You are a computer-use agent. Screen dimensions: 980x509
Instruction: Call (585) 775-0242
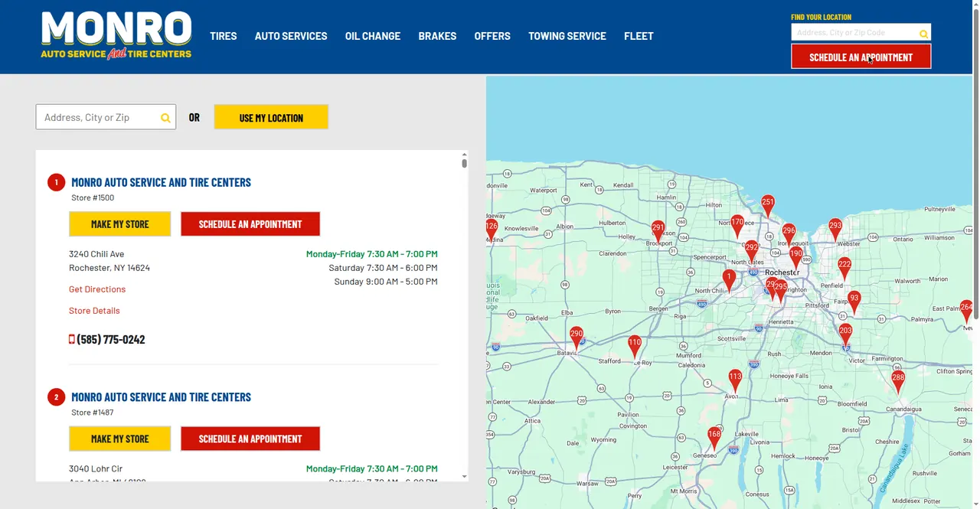point(111,339)
